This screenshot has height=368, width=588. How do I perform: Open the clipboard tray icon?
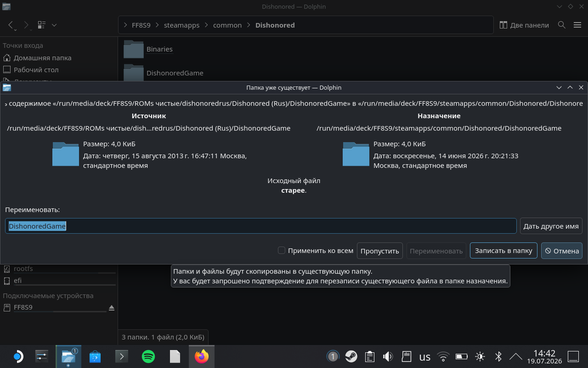pos(370,356)
